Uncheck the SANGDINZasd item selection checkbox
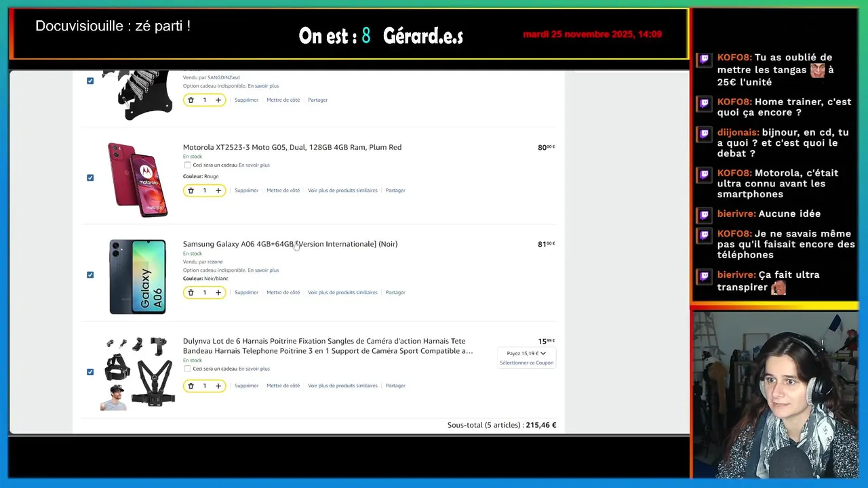 [x=90, y=81]
